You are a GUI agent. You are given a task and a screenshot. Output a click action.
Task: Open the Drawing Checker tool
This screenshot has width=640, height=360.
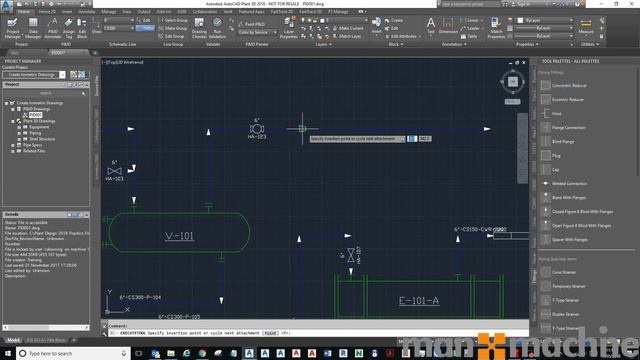point(199,28)
